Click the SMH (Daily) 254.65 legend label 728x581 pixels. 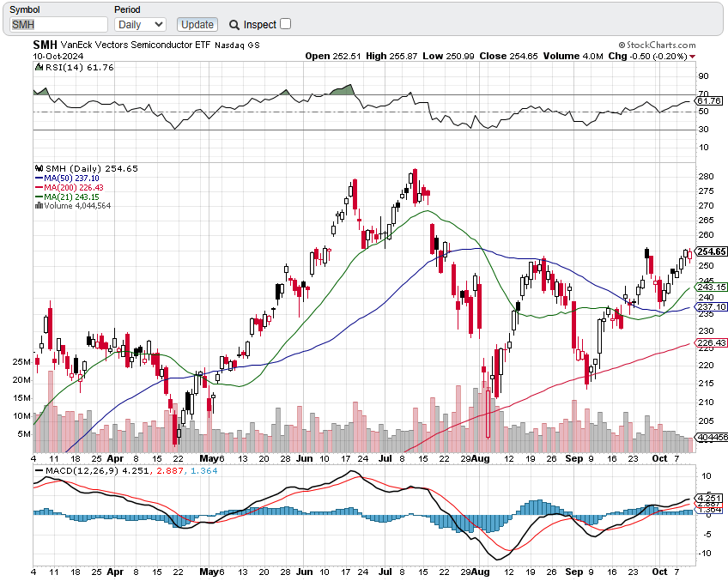click(x=92, y=168)
